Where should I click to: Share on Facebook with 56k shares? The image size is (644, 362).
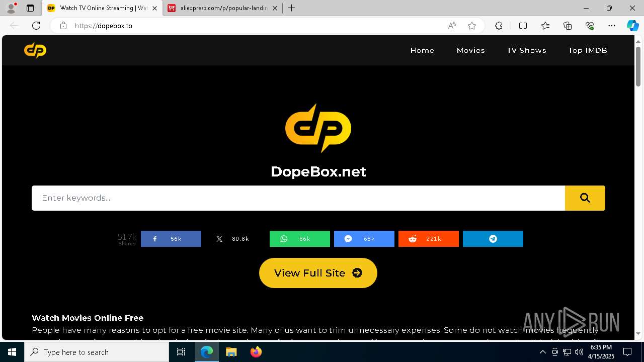point(171,239)
